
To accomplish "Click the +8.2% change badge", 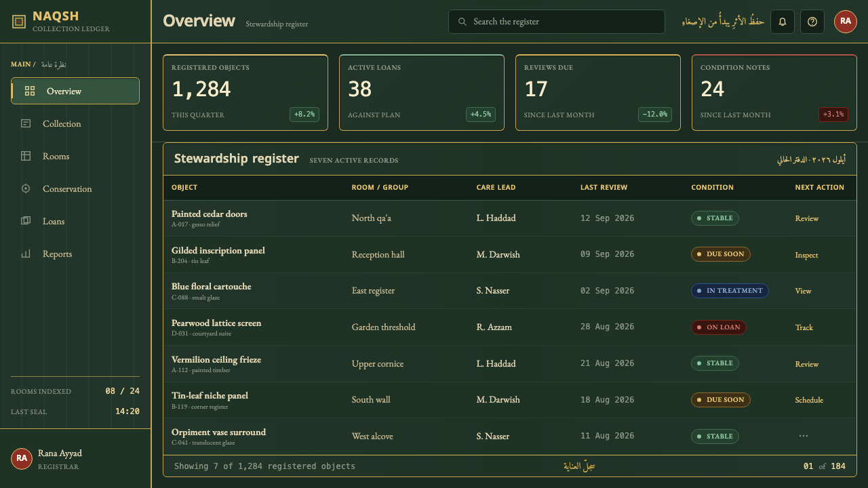I will pyautogui.click(x=304, y=115).
